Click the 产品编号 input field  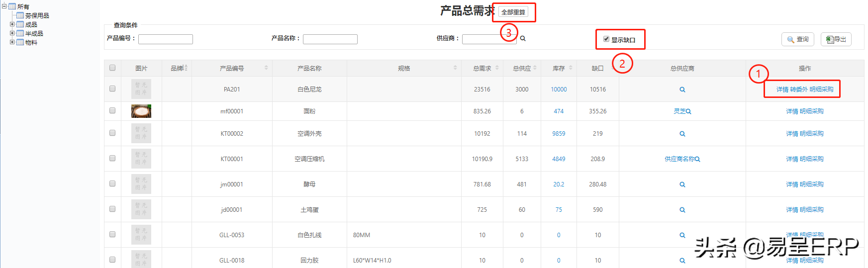(x=165, y=39)
